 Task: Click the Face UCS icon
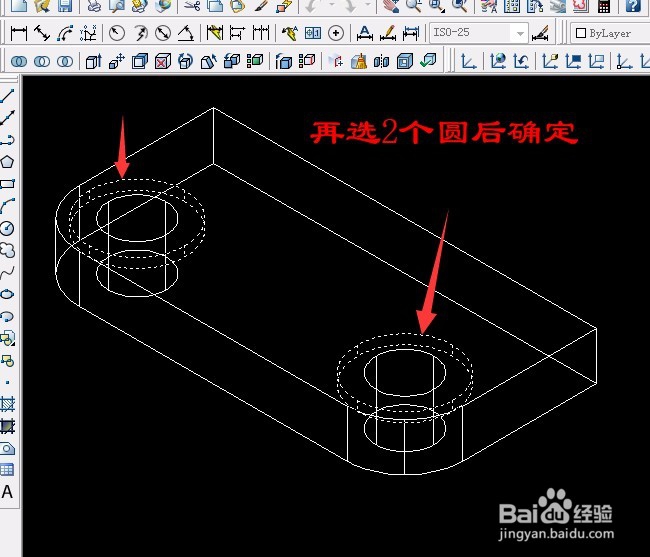point(550,62)
